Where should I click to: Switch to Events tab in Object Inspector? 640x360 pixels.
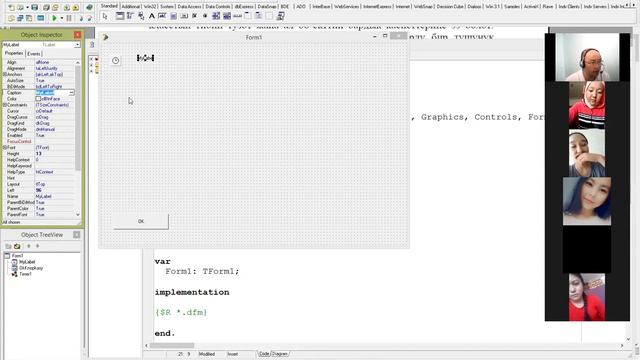click(34, 53)
